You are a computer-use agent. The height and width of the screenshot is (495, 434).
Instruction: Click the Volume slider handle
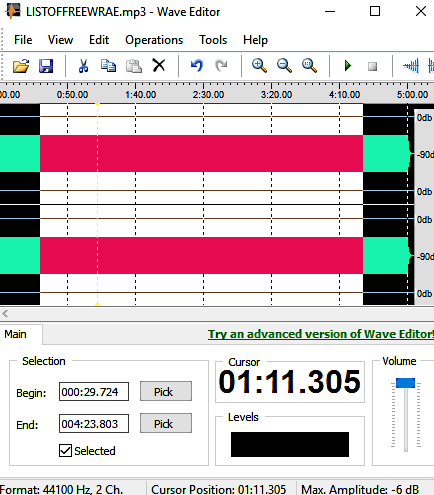405,383
